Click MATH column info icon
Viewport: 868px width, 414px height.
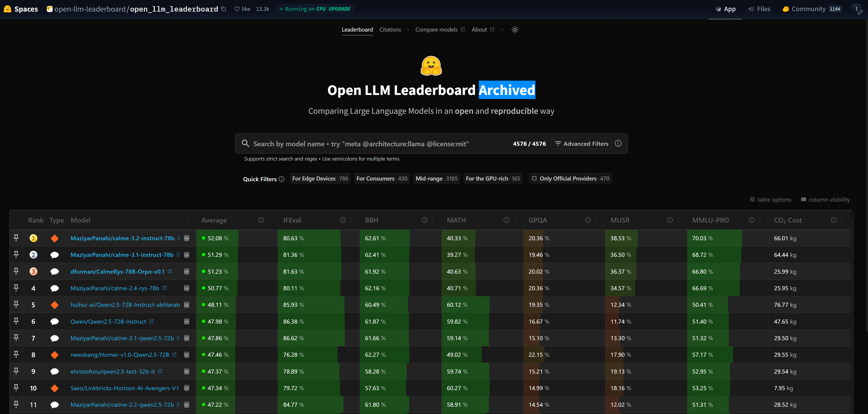506,220
